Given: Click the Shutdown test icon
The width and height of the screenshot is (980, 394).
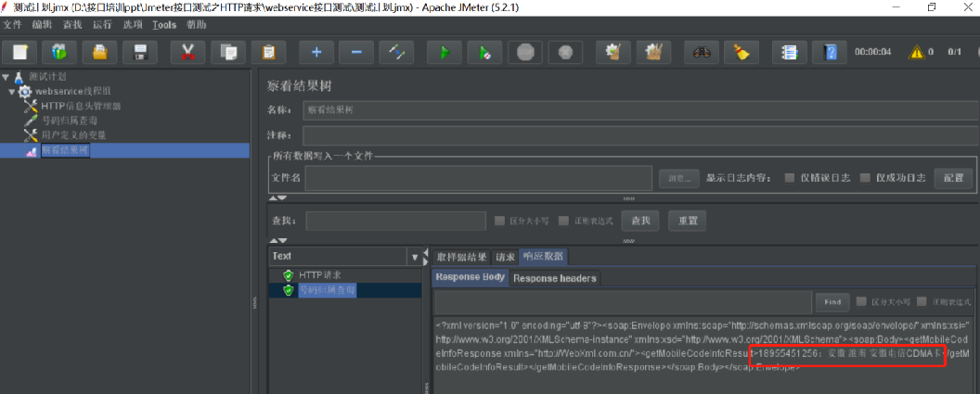Looking at the screenshot, I should point(565,52).
